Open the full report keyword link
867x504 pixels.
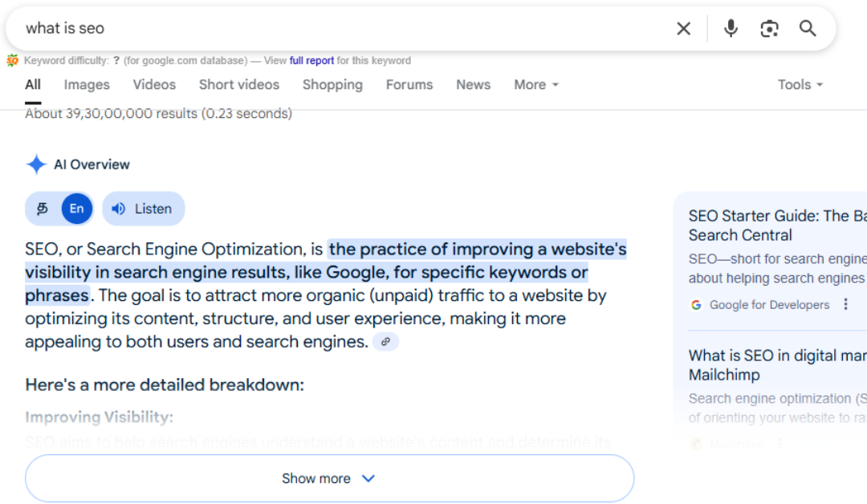[311, 61]
